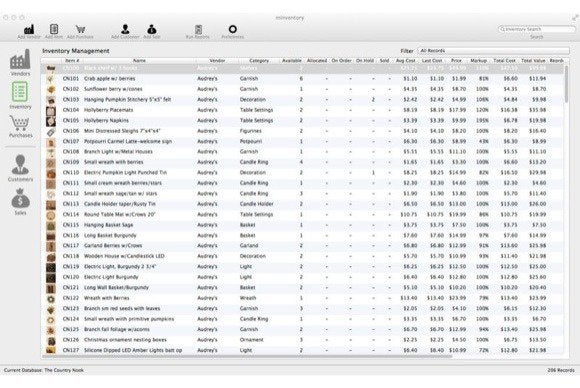
Task: Sort by the Markup column header
Action: click(478, 61)
